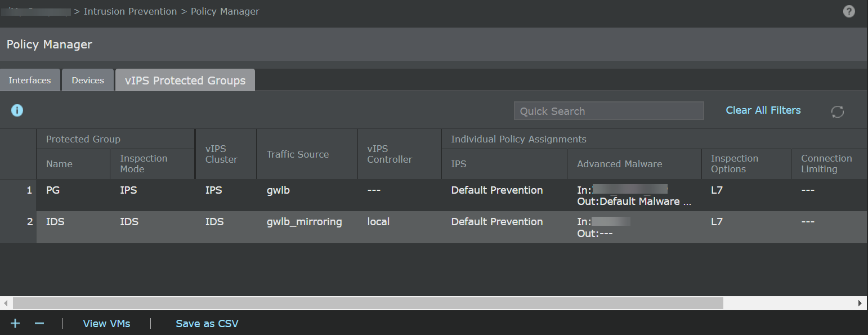Click Policy Manager in the breadcrumb
Viewport: 868px width, 335px height.
[225, 11]
